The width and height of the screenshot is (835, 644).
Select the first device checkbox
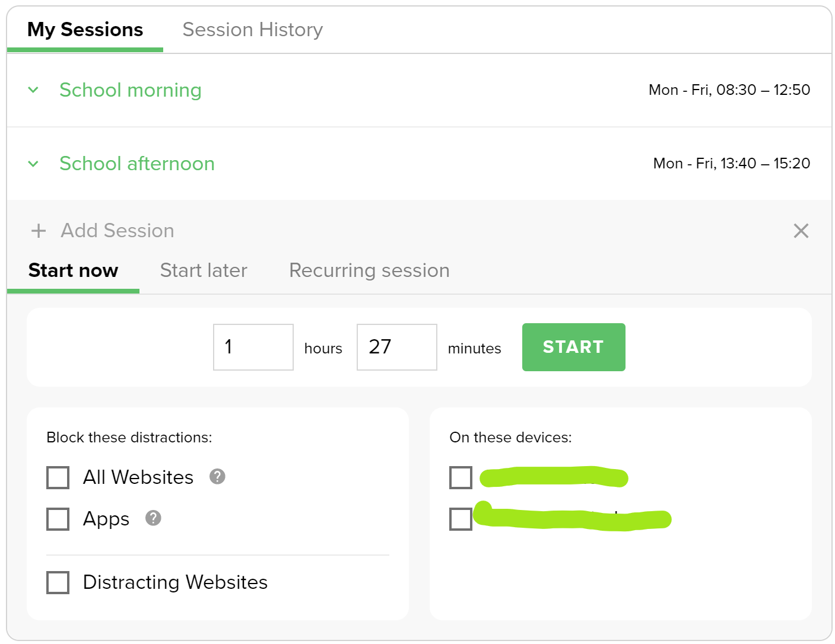point(461,477)
